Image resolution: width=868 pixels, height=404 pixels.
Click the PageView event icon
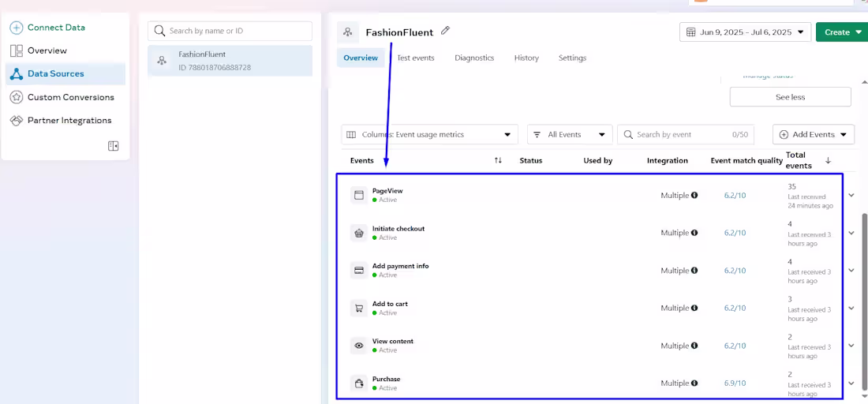tap(359, 195)
